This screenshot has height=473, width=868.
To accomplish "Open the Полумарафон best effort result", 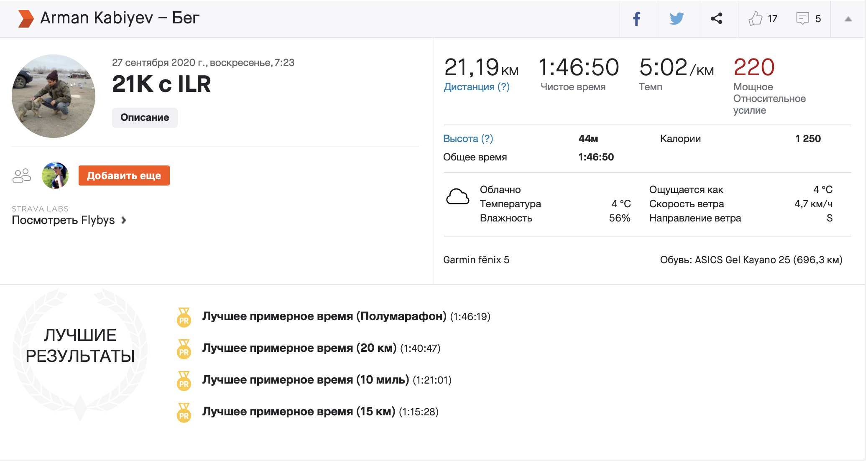I will coord(324,316).
